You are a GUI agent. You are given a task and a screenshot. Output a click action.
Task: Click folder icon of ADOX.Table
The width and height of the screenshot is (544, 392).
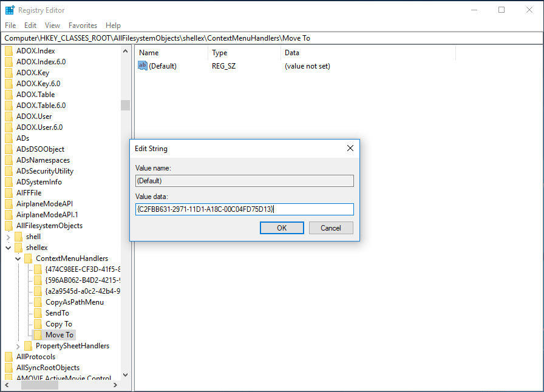(9, 95)
